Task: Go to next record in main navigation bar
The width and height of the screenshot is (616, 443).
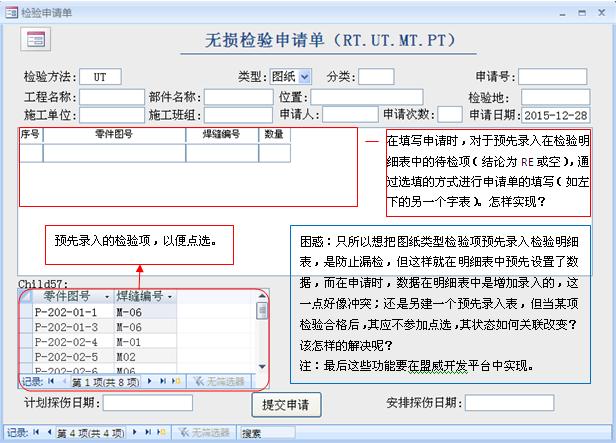Action: (x=136, y=433)
